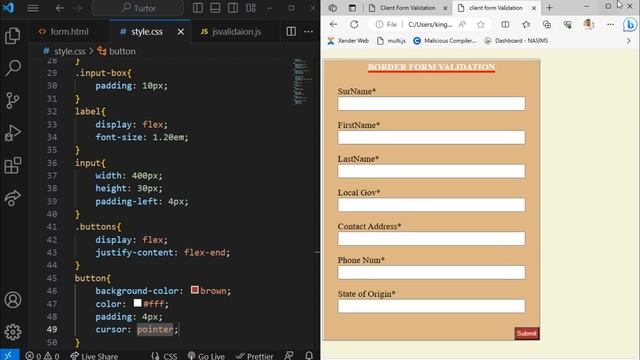Toggle the bottom panel layout icon
The width and height of the screenshot is (640, 360).
216,8
